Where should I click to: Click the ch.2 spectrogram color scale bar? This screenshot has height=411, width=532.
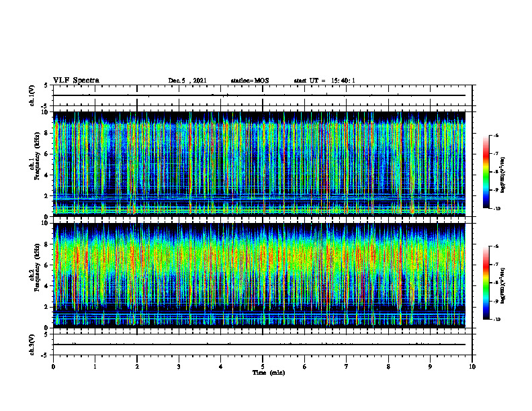tap(486, 283)
